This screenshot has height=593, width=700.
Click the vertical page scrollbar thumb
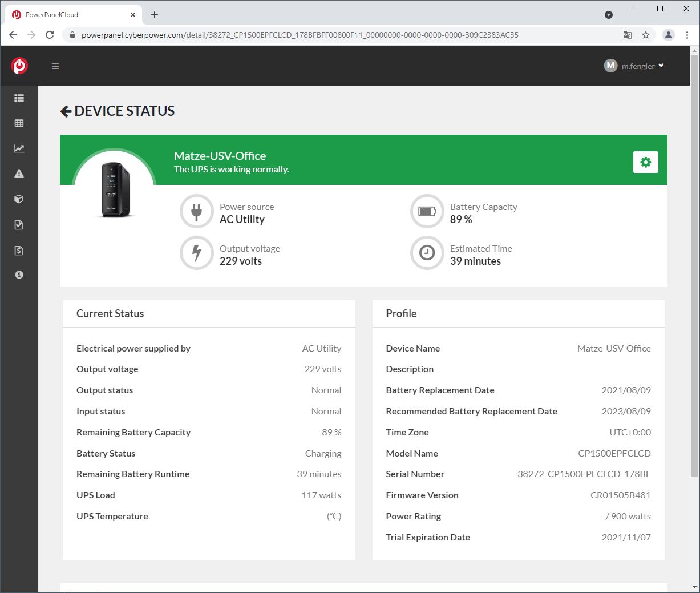point(694,267)
